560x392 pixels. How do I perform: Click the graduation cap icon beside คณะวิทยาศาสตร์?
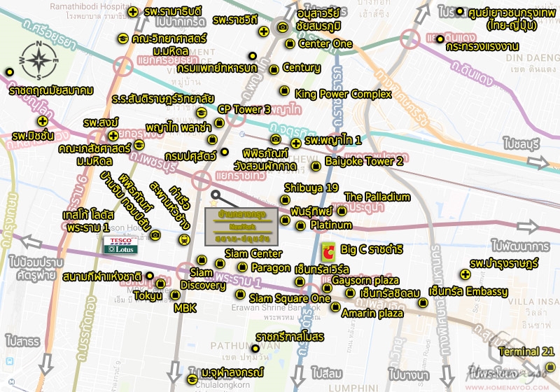[123, 38]
